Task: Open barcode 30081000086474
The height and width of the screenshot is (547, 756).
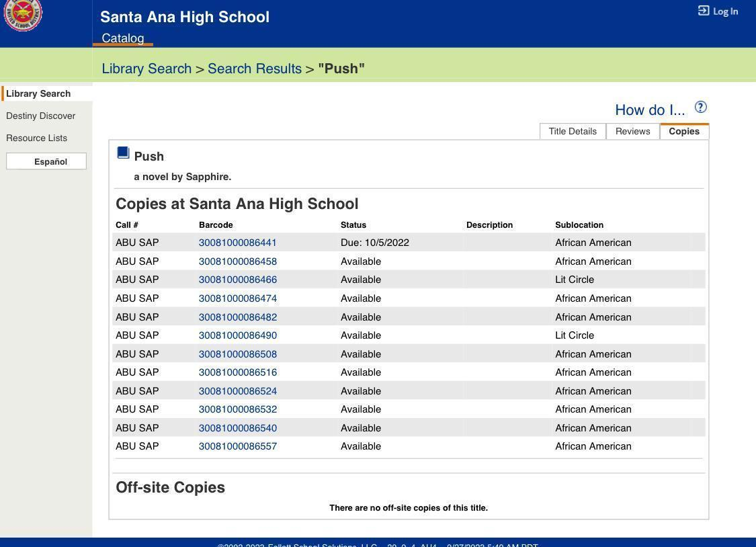Action: click(238, 298)
